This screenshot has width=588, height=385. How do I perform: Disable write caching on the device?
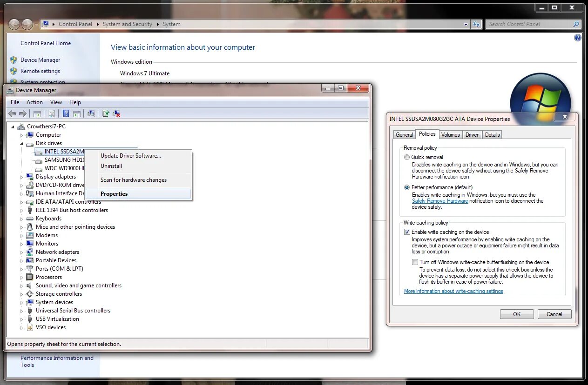(407, 232)
